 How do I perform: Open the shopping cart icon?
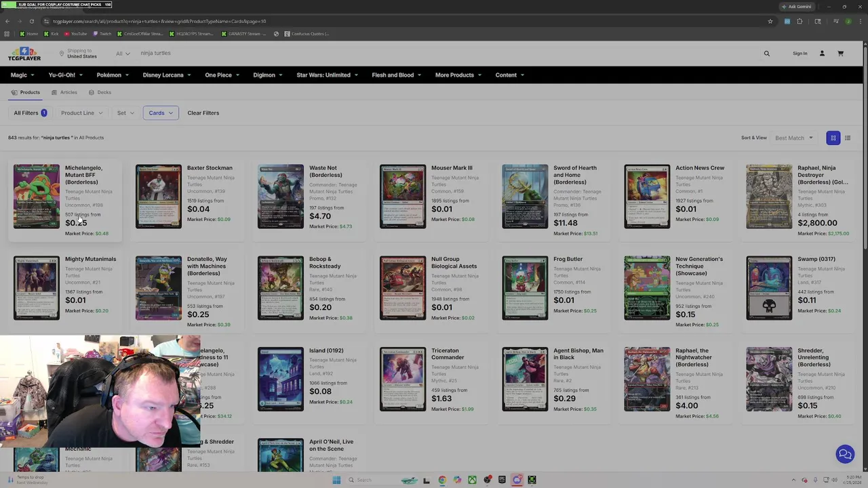pyautogui.click(x=840, y=54)
